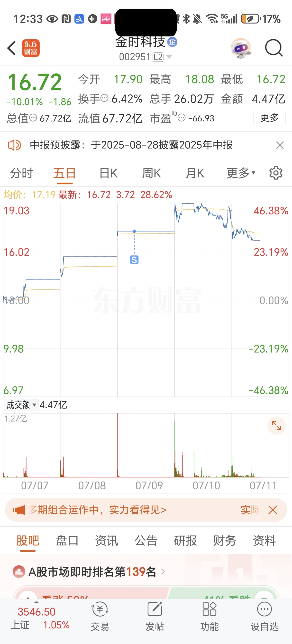Tap the S marker on the price chart
The width and height of the screenshot is (292, 644).
click(134, 260)
